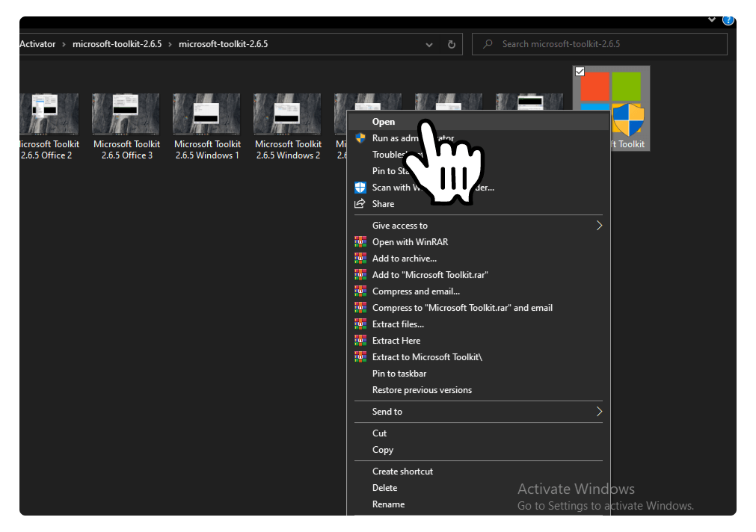This screenshot has width=756, height=532.
Task: Click the Windows Defender scan shield icon
Action: click(360, 188)
